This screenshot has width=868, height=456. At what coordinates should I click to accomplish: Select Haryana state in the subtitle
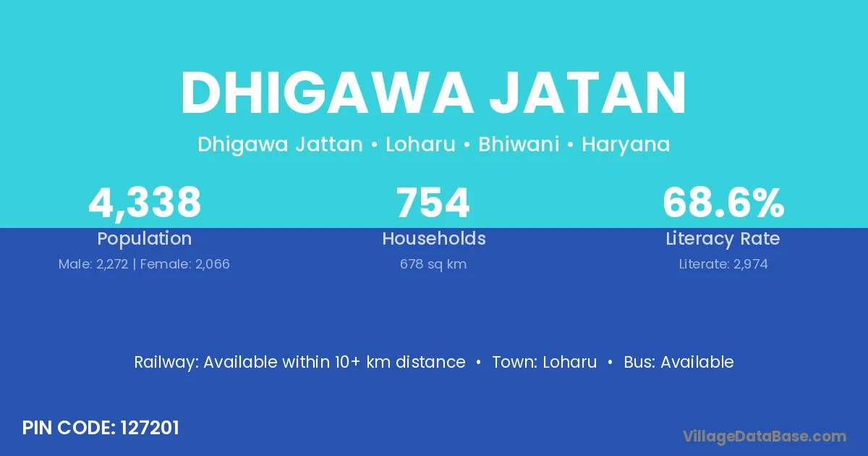626,145
